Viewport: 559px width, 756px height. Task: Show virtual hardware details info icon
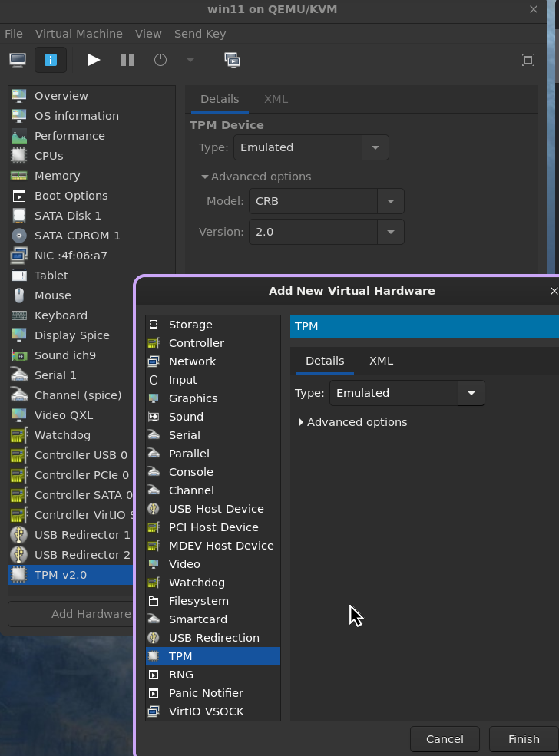tap(51, 60)
